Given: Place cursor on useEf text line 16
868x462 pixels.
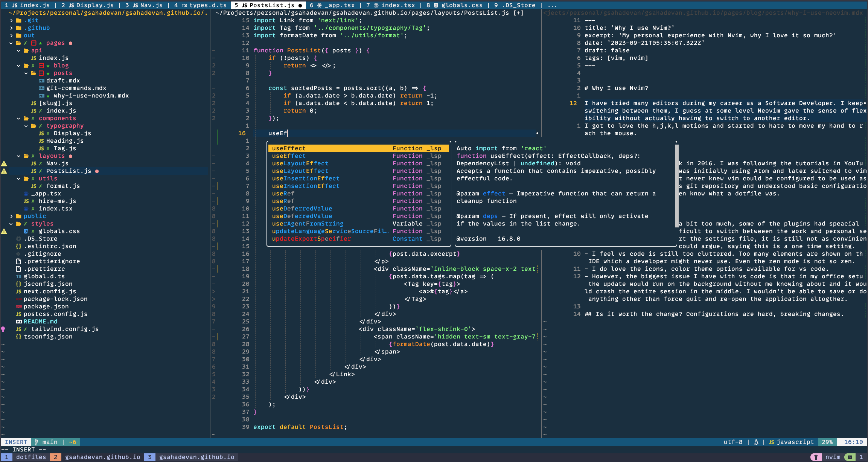Looking at the screenshot, I should pyautogui.click(x=277, y=133).
